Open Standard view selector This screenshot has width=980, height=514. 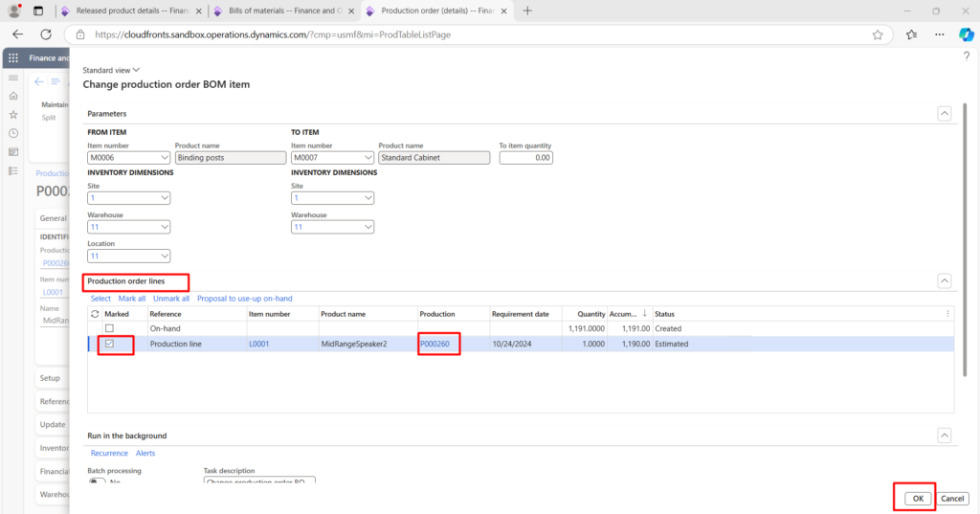pos(111,70)
